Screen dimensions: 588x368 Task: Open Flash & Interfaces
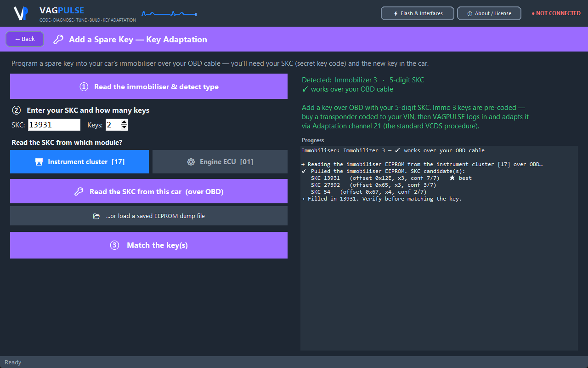click(x=418, y=13)
